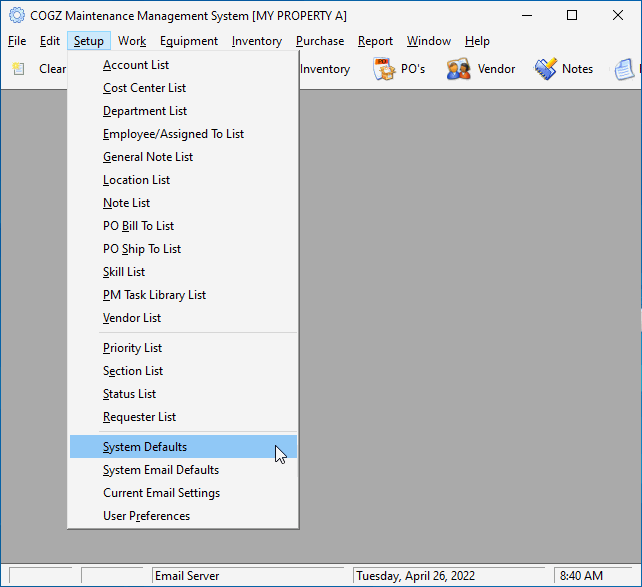Click the COGZ gear app icon in title bar

[x=17, y=16]
